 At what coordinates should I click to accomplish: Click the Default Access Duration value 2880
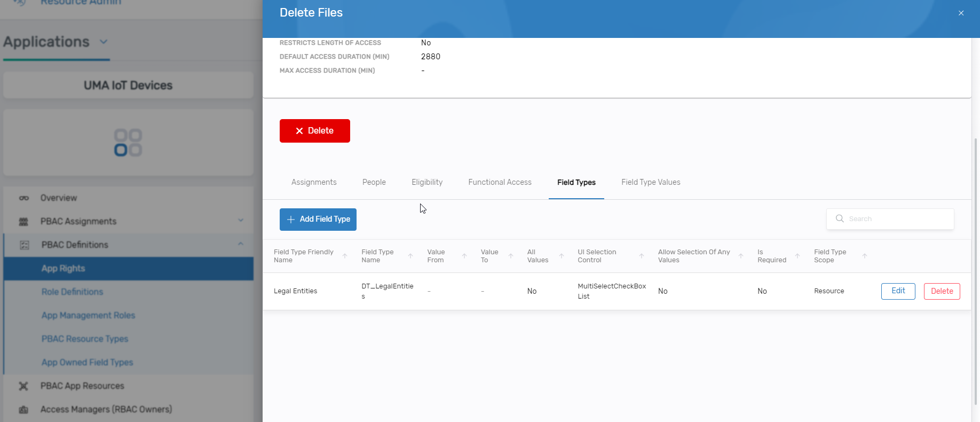[x=431, y=57]
